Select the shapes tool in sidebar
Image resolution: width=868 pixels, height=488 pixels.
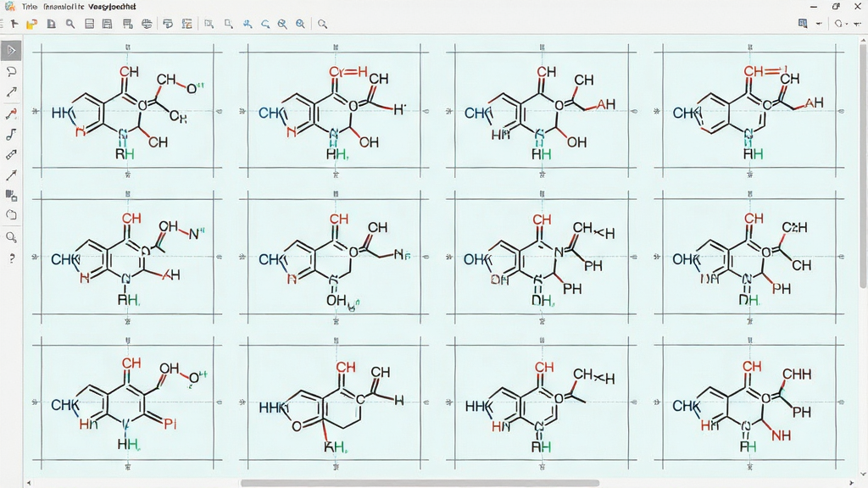[x=11, y=196]
